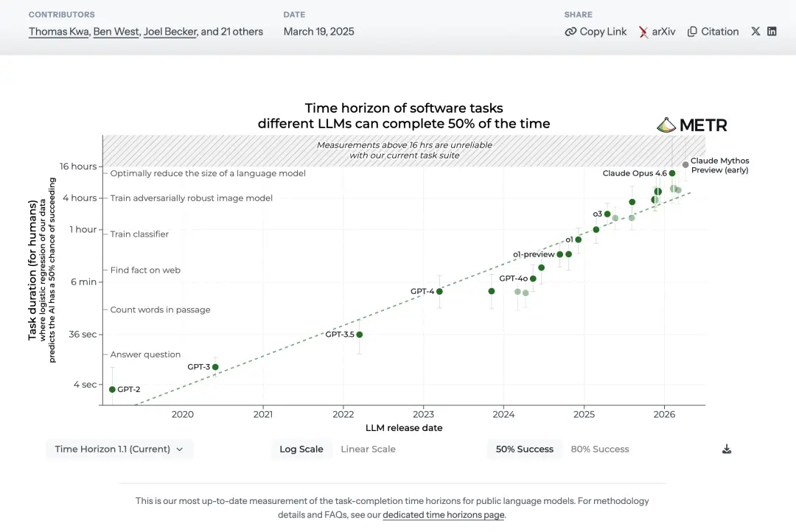The height and width of the screenshot is (532, 796).
Task: Click the Citation copy icon
Action: click(x=692, y=32)
